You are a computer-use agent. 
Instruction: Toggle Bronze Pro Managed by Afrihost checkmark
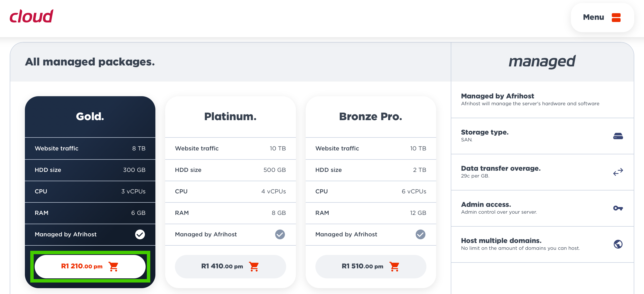tap(420, 234)
